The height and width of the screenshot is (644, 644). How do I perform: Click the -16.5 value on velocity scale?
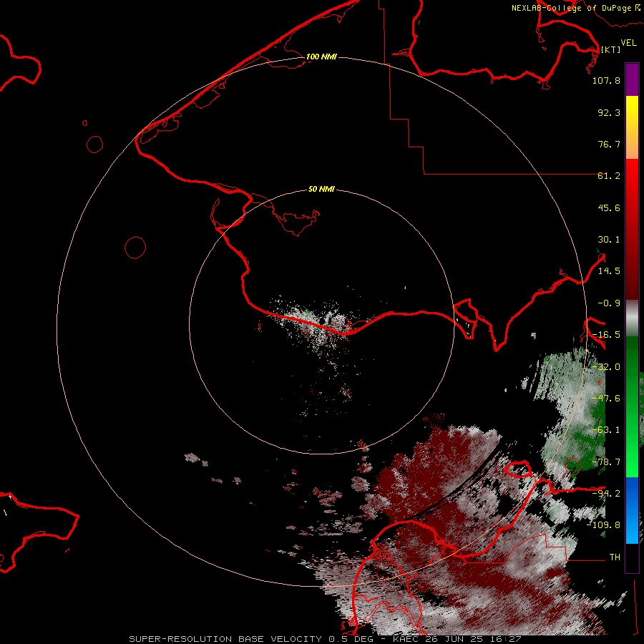(x=606, y=335)
